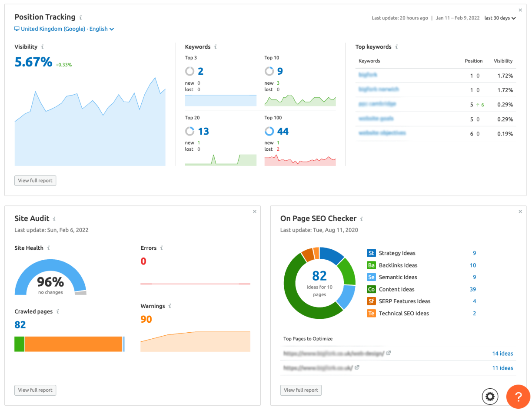
Task: Click the SERP Features Ideas icon
Action: [371, 301]
